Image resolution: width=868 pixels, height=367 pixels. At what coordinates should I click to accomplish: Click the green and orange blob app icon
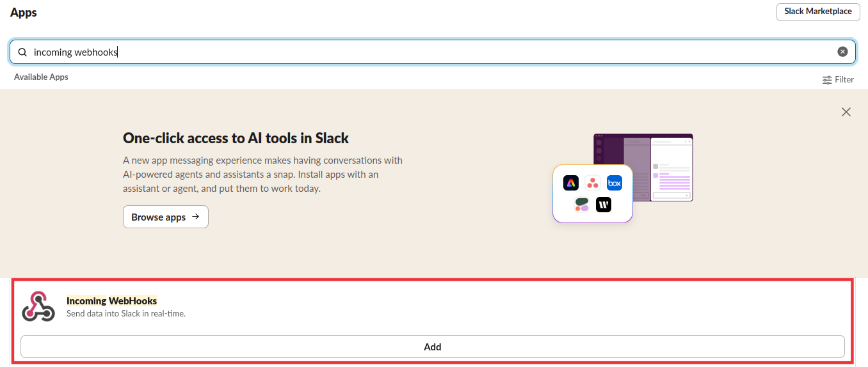click(x=581, y=205)
